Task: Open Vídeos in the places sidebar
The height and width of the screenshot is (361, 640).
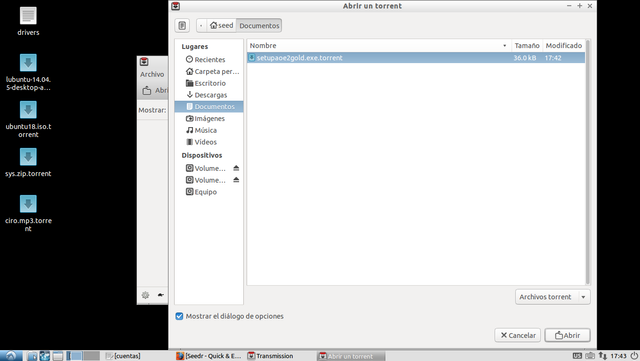Action: point(209,142)
